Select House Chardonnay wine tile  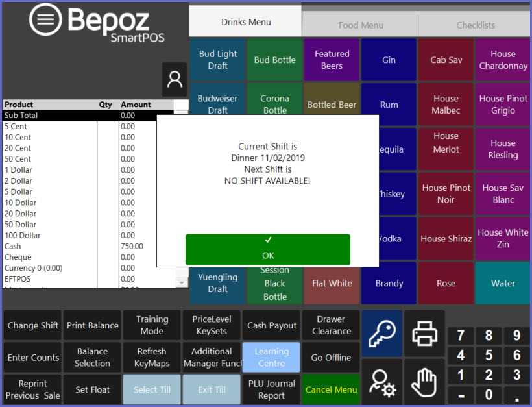503,60
